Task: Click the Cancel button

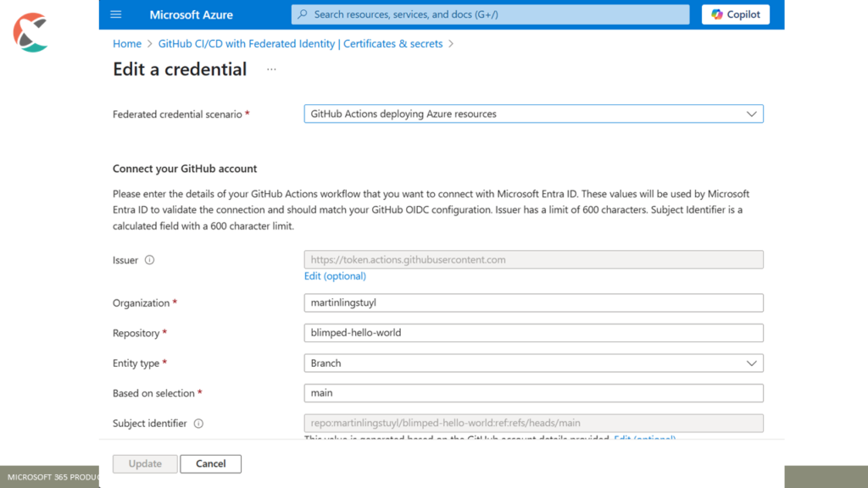Action: tap(210, 463)
